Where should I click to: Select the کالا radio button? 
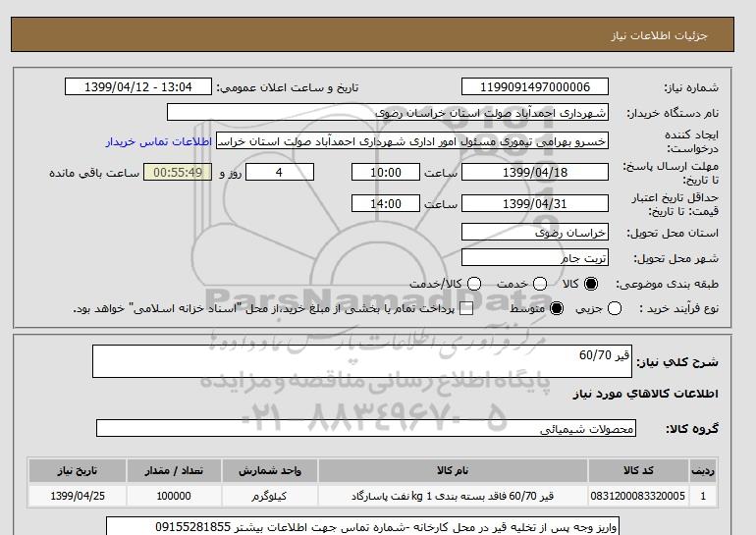click(x=591, y=284)
